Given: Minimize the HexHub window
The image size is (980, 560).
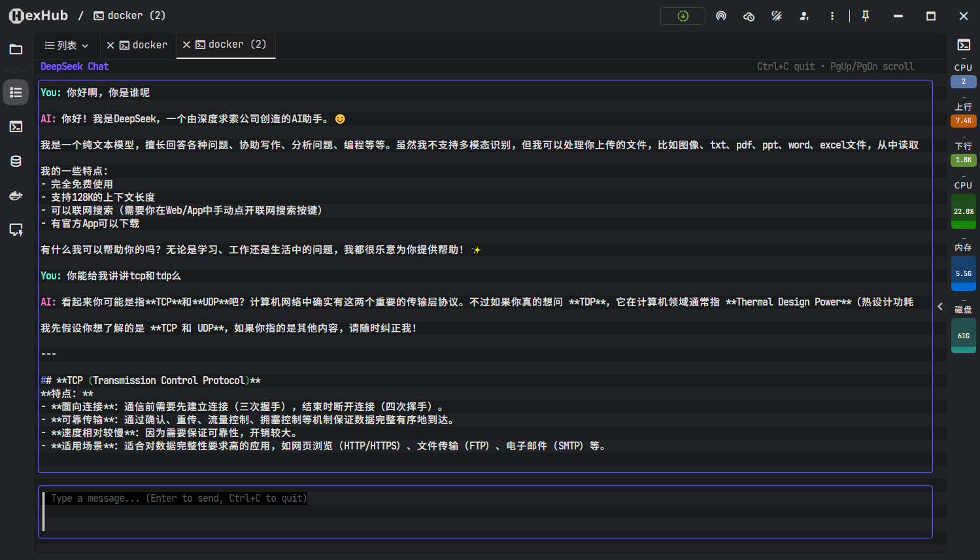Looking at the screenshot, I should pyautogui.click(x=898, y=16).
